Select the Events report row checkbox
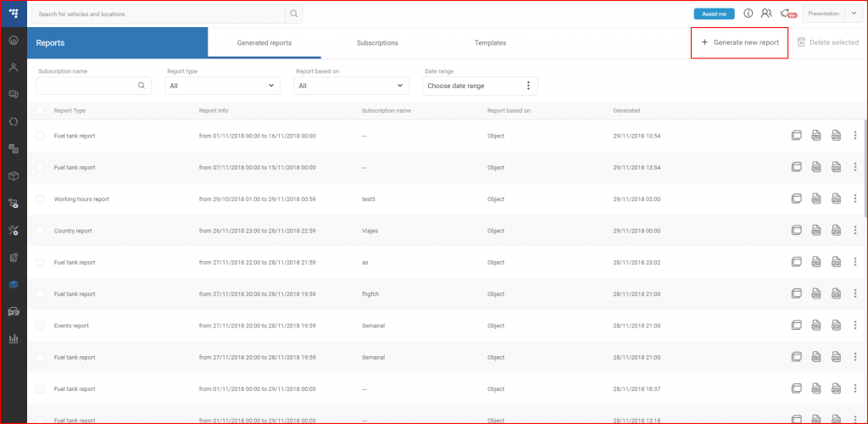This screenshot has width=868, height=424. (40, 326)
